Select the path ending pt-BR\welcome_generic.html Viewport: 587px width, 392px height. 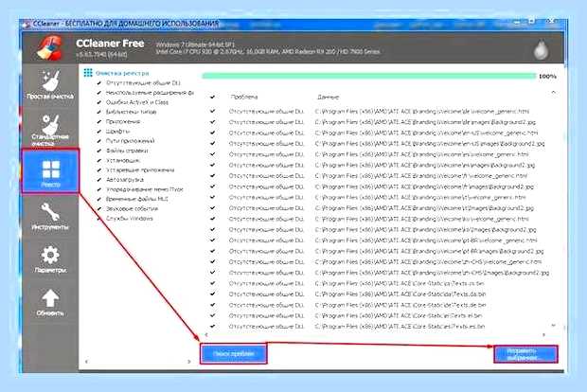[426, 241]
